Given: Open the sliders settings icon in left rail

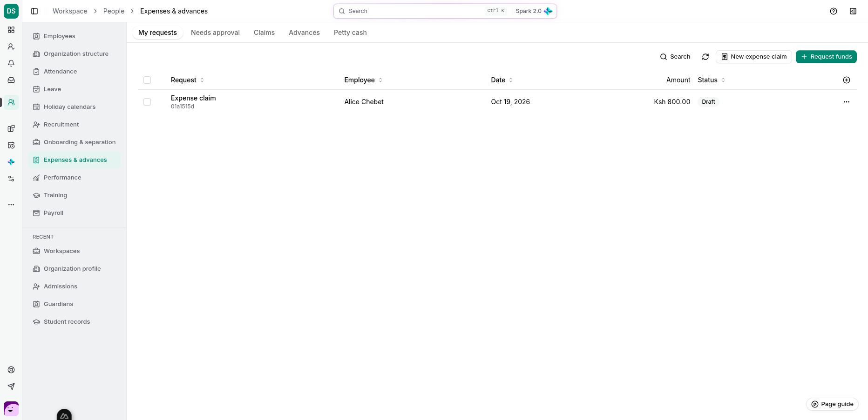Looking at the screenshot, I should pyautogui.click(x=11, y=179).
